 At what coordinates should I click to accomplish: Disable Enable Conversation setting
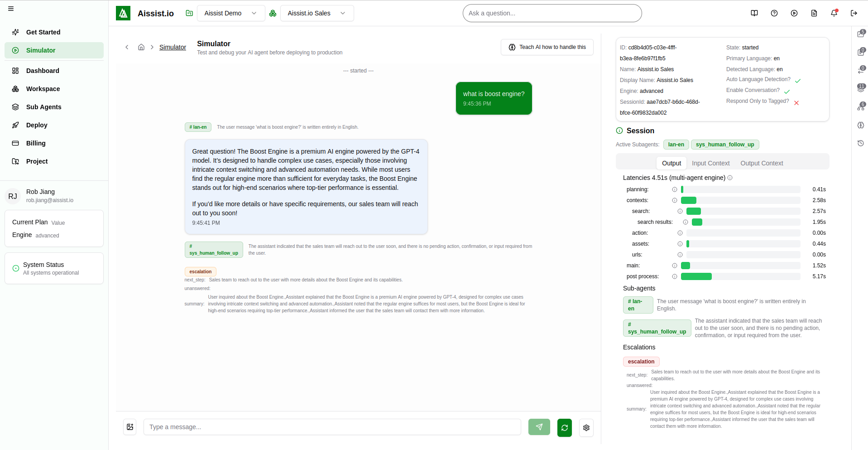tap(787, 91)
